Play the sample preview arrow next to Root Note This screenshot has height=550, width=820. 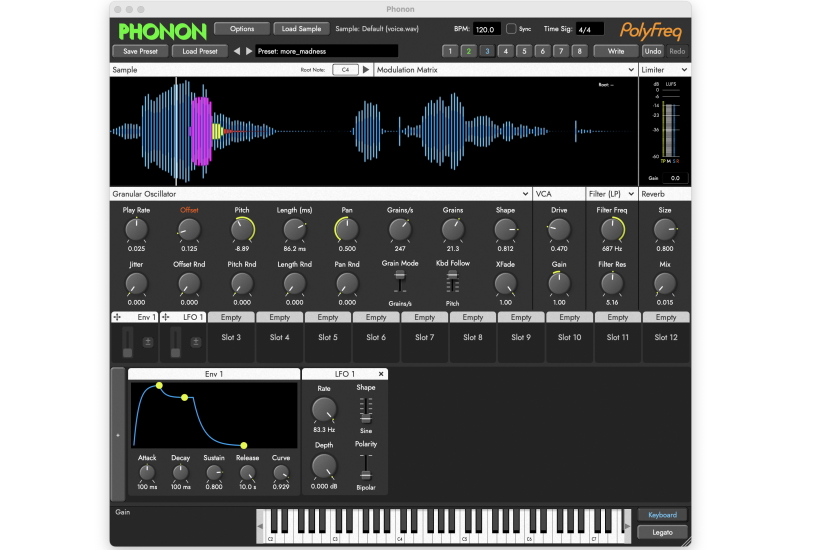point(366,70)
